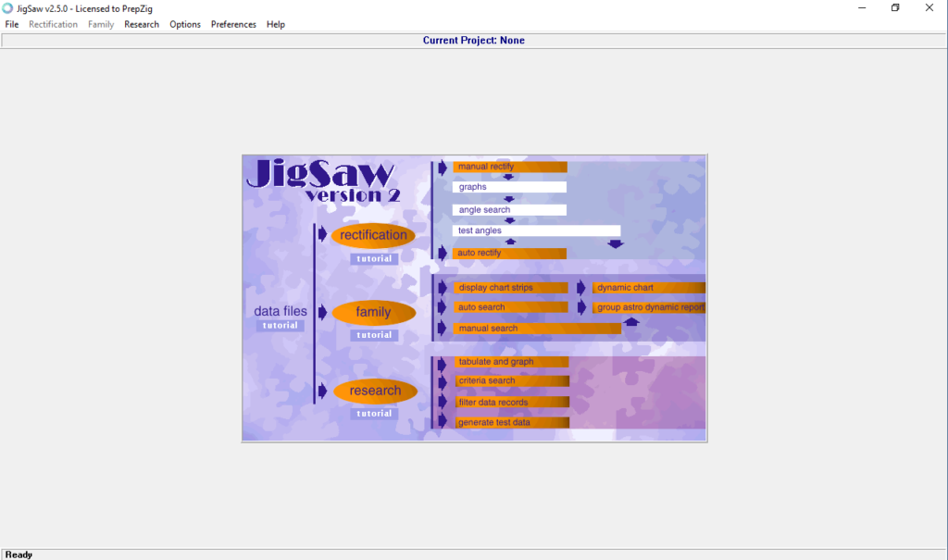Open filter data records
948x560 pixels.
coord(511,402)
